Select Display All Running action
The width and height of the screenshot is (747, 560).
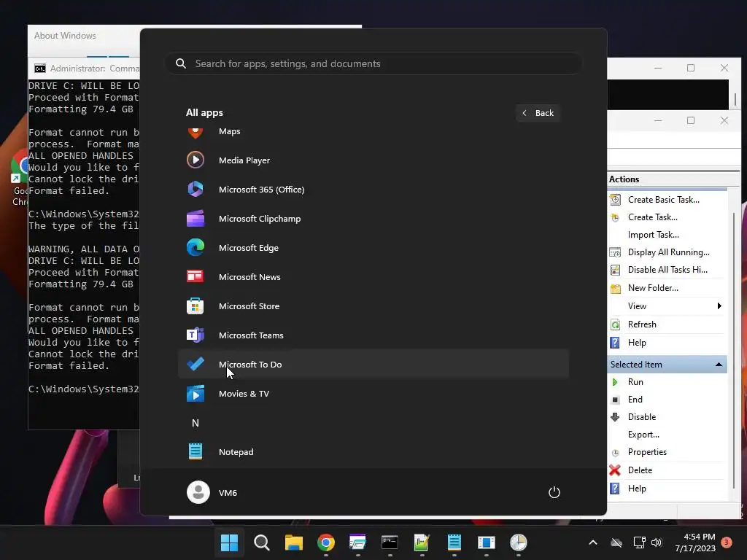(668, 252)
